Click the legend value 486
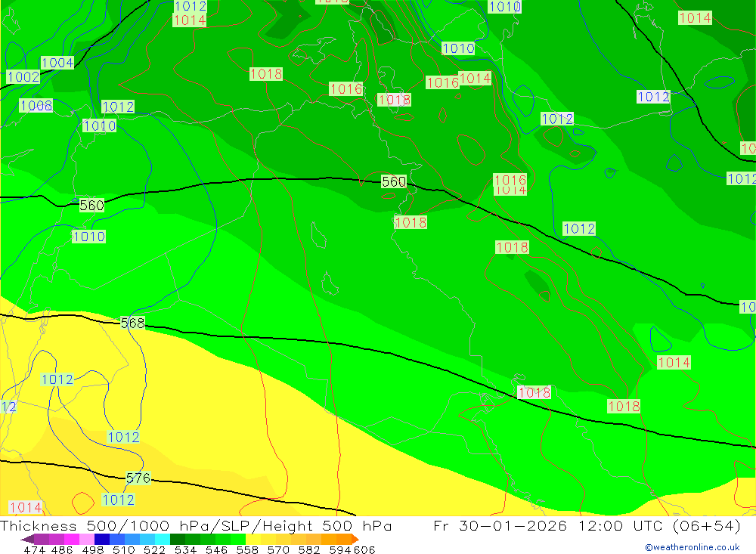Screen dimensions: 756x554 pos(62,549)
